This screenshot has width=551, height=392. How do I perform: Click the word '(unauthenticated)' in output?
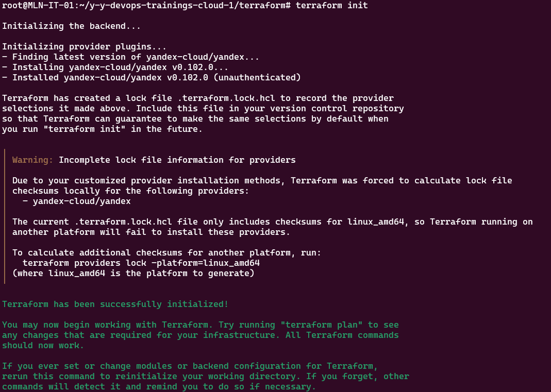pos(257,78)
